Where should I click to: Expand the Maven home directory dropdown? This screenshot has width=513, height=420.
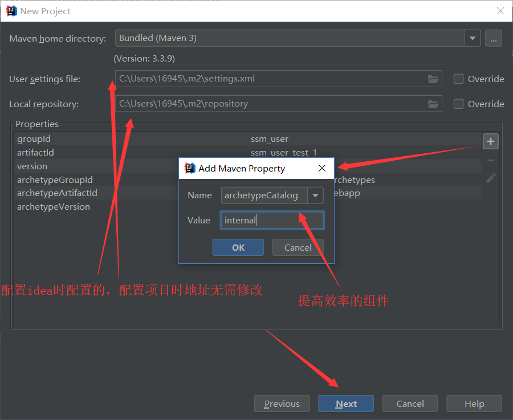pos(473,38)
